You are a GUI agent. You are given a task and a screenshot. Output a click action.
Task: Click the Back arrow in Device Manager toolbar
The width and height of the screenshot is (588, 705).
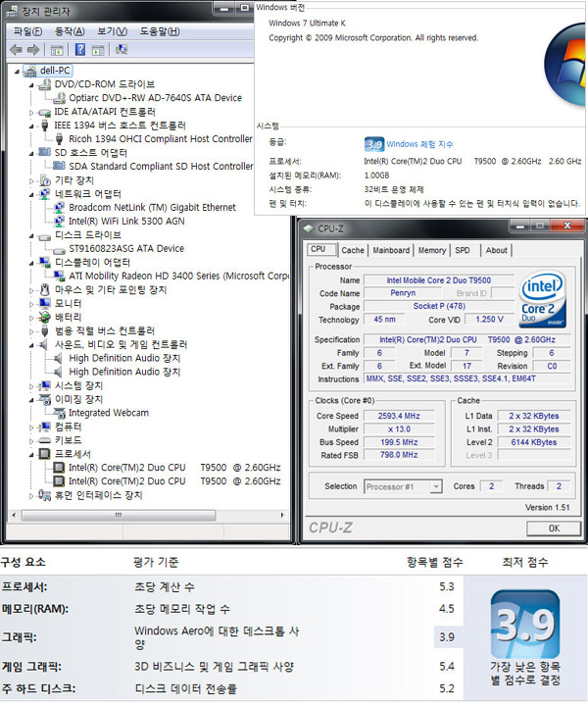16,49
